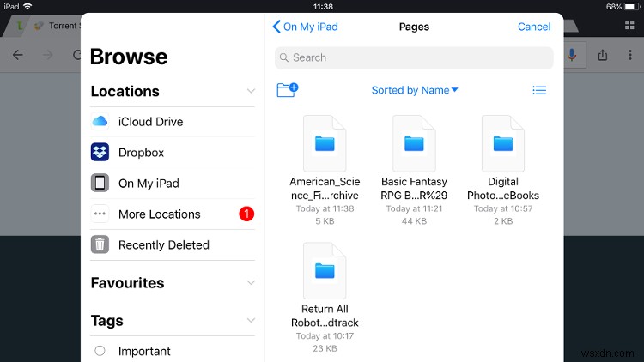Tap the iCloud Drive cloud icon
This screenshot has height=362, width=644.
[x=100, y=122]
